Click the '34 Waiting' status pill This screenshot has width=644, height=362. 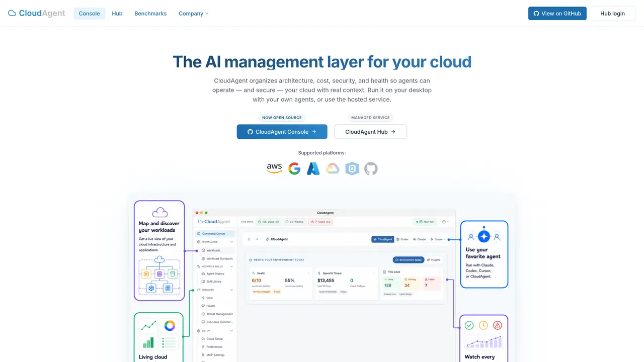point(295,222)
